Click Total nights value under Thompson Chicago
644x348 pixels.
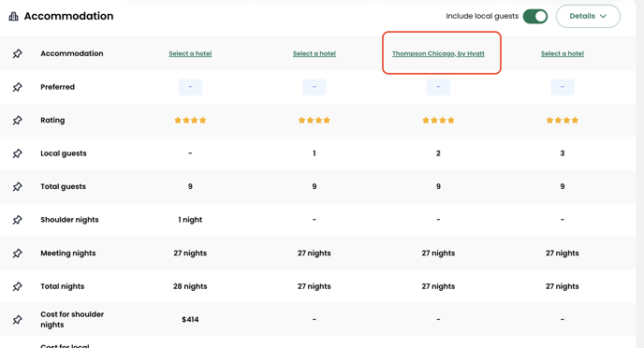(x=438, y=286)
